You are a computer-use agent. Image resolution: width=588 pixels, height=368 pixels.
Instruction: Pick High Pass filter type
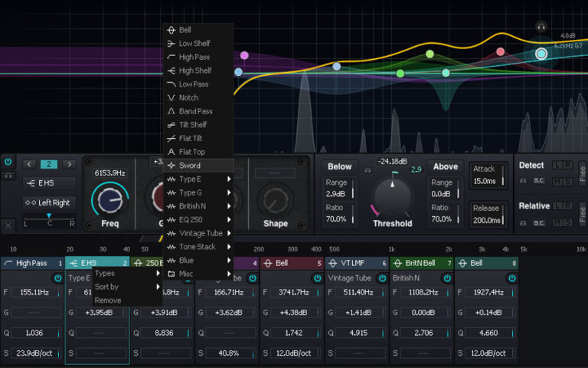click(x=198, y=57)
